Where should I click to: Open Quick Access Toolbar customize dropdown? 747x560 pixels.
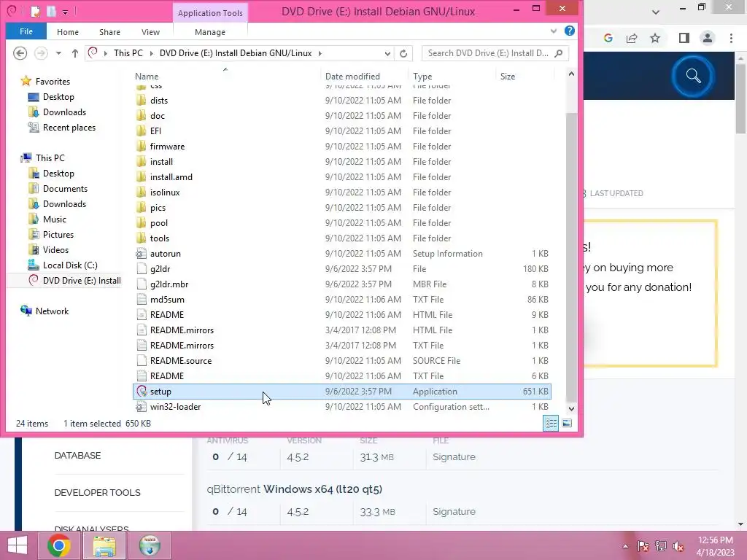coord(65,12)
